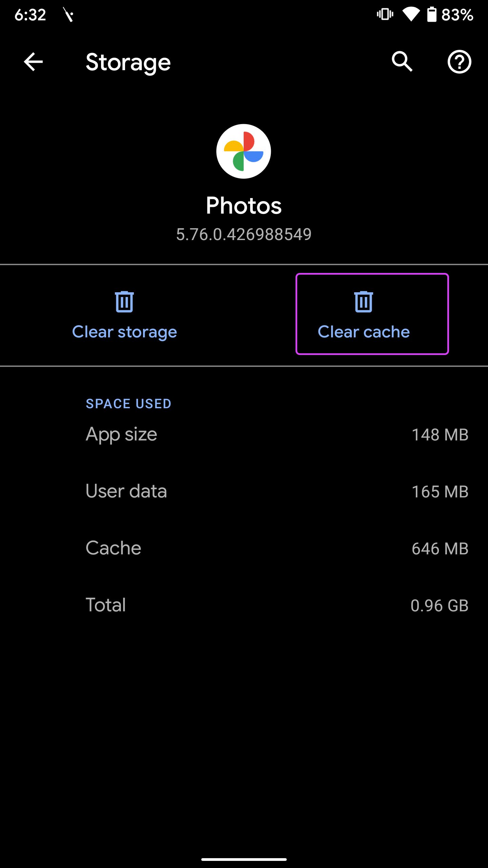Tap version number 5.76.0.426988549
The image size is (488, 868).
[x=244, y=234]
